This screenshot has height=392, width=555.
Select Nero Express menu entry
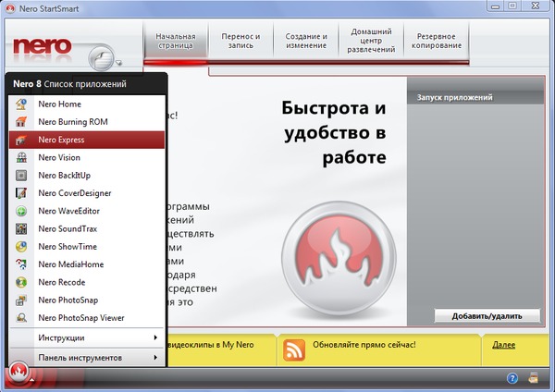87,140
